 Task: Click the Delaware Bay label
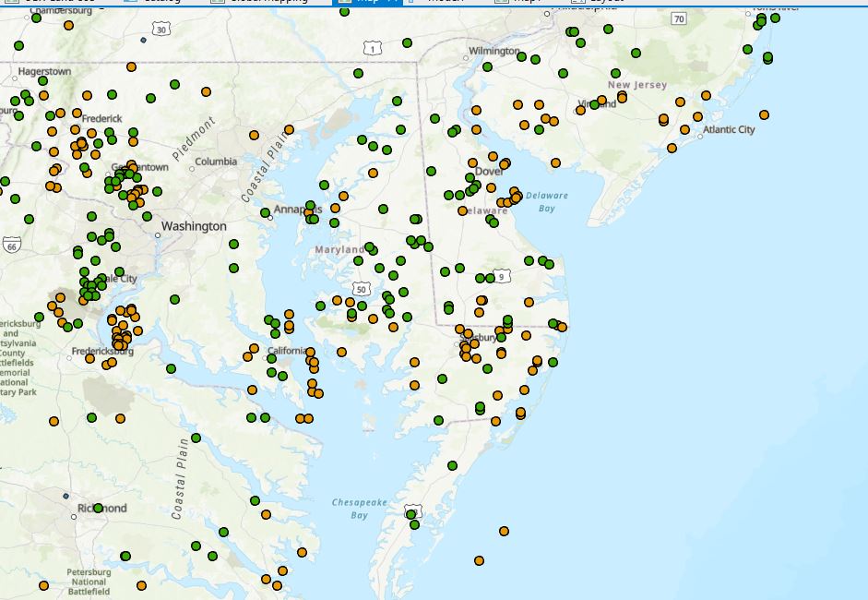click(x=546, y=201)
